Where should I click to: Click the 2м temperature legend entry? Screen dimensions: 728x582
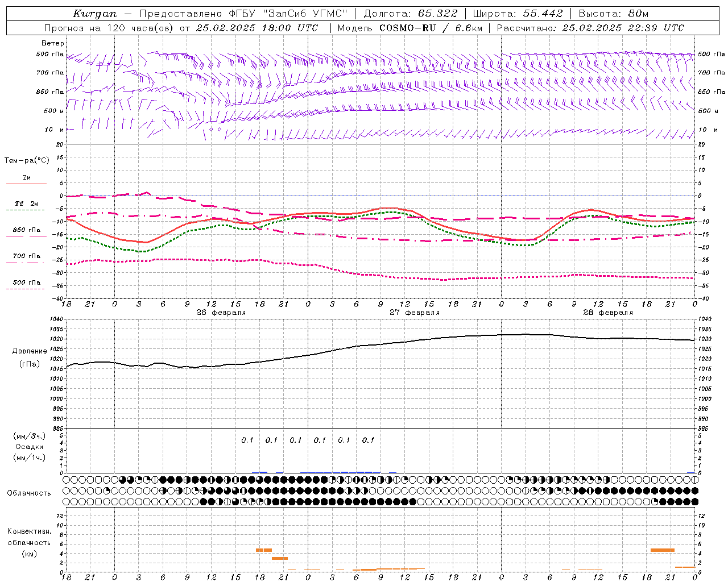click(x=27, y=178)
